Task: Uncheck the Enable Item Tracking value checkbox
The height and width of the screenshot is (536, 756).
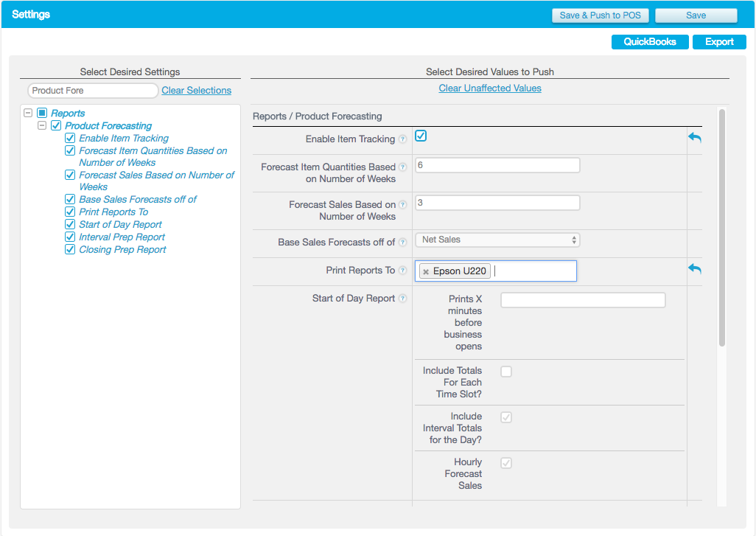Action: pyautogui.click(x=421, y=136)
